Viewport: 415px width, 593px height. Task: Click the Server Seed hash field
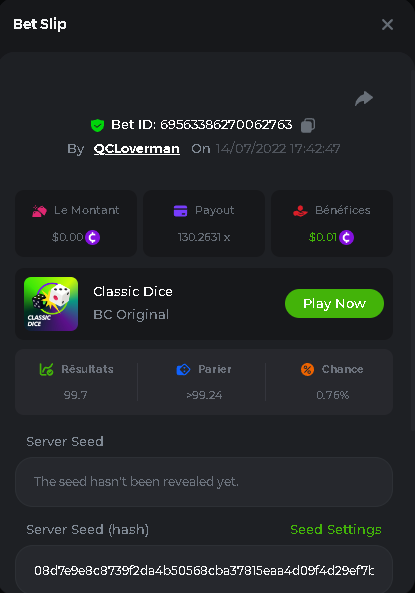coord(204,569)
